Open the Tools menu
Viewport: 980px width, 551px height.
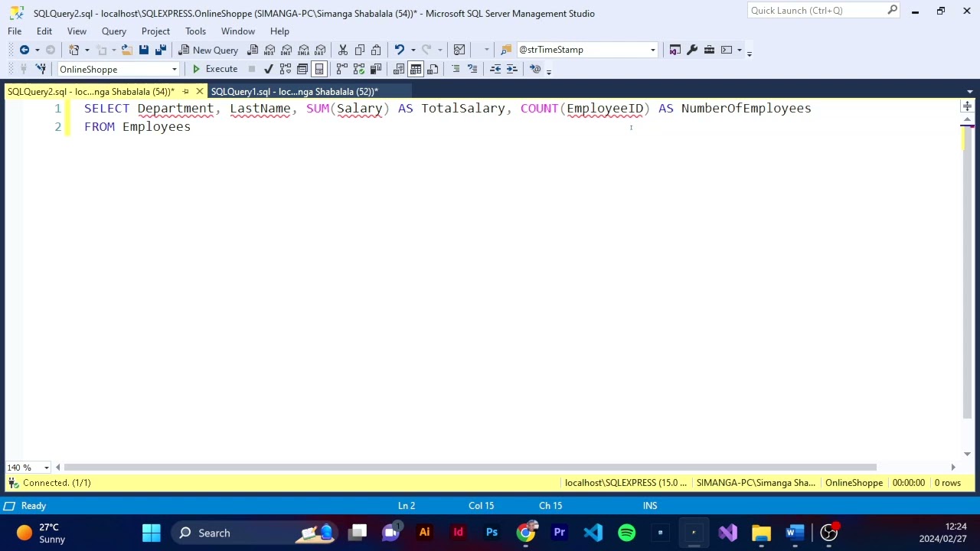195,31
